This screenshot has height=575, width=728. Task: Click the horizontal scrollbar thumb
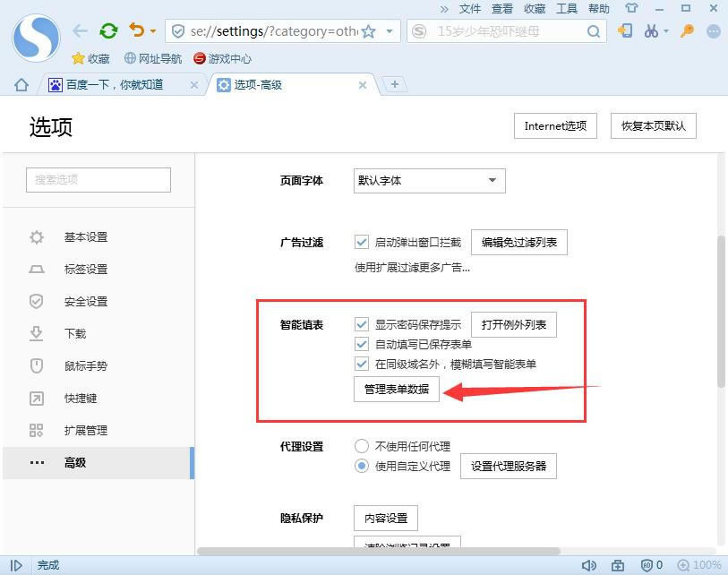click(379, 551)
